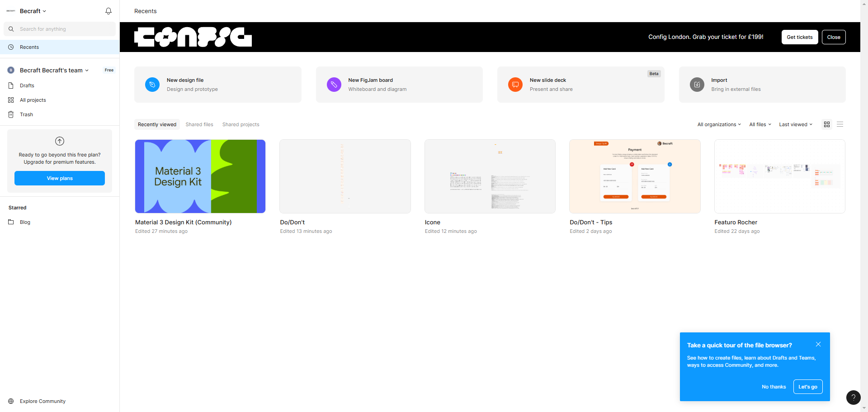Open the Icone file thumbnail

pyautogui.click(x=490, y=176)
